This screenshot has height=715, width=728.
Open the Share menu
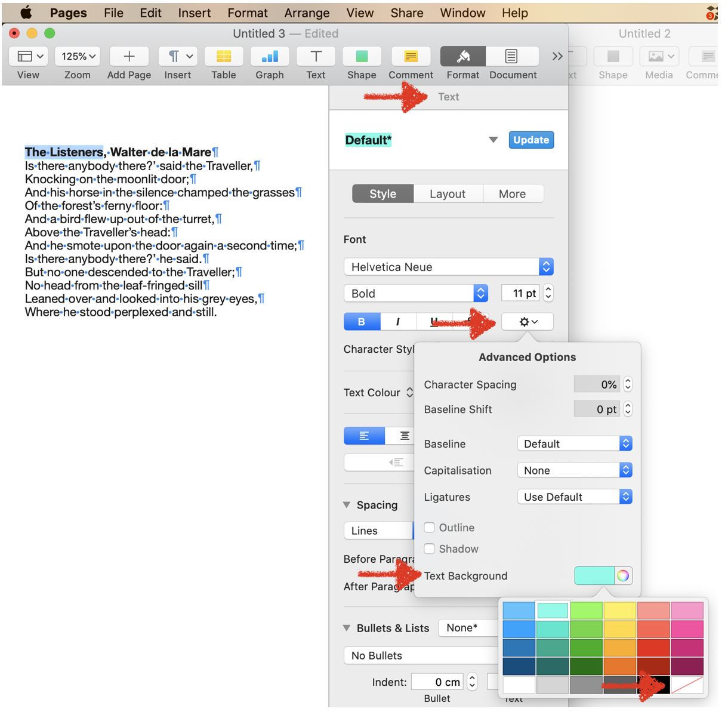click(x=407, y=13)
